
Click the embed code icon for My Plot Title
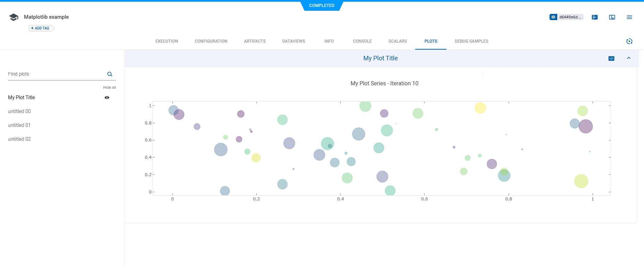611,59
